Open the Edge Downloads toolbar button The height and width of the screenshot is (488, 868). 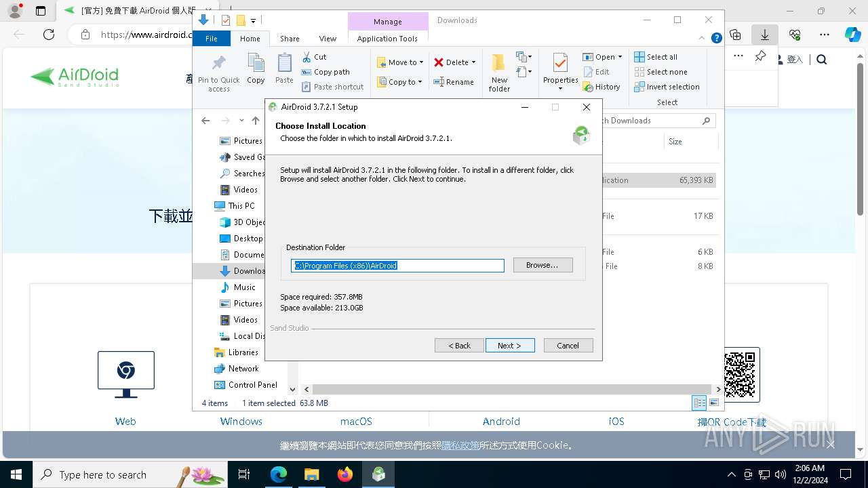(764, 35)
